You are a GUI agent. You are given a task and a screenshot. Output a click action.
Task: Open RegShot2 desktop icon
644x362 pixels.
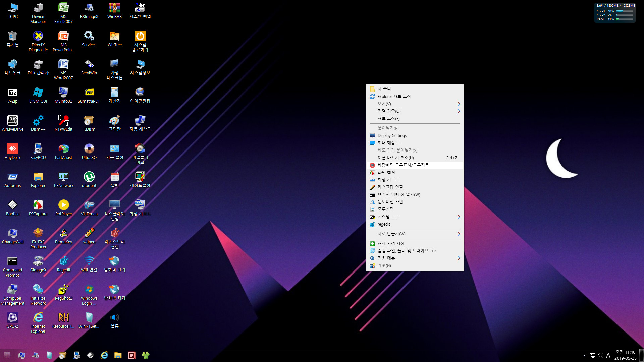coord(63,293)
